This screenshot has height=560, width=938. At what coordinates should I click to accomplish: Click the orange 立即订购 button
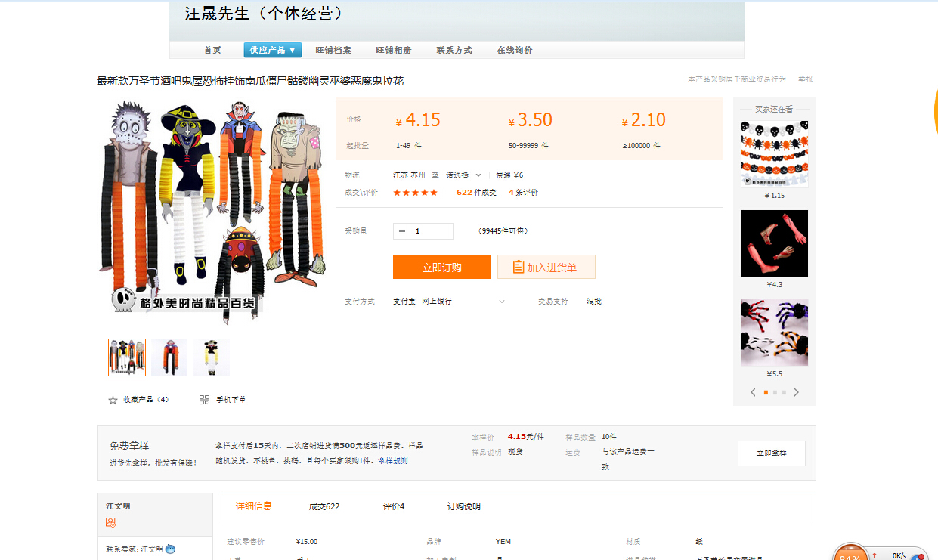pos(441,267)
